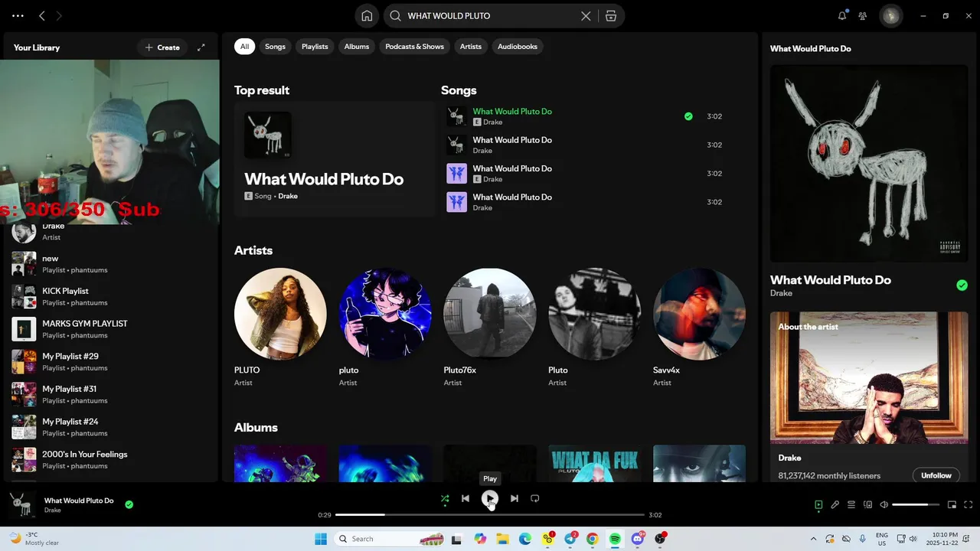
Task: Select the Audiobooks filter chip
Action: [x=518, y=47]
